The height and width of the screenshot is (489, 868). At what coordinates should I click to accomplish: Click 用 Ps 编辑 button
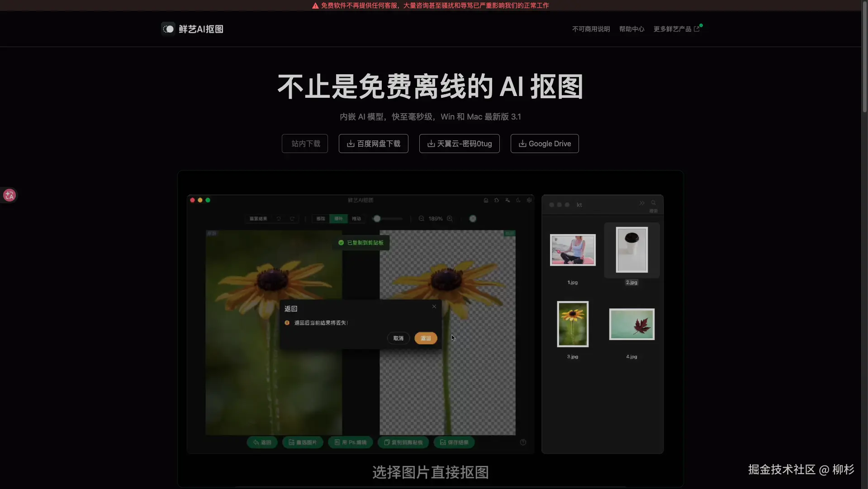[x=351, y=442]
